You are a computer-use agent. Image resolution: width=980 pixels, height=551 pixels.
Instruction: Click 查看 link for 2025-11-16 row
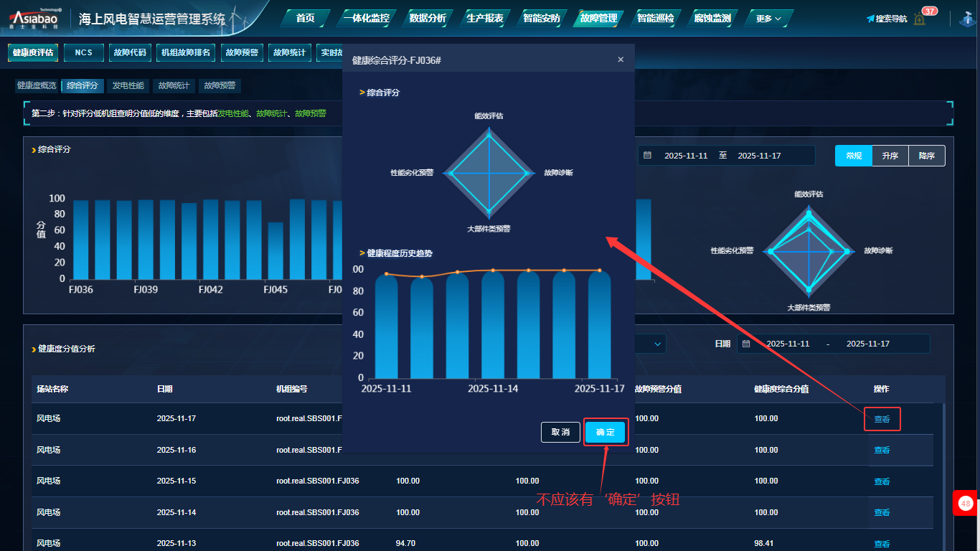click(x=882, y=450)
